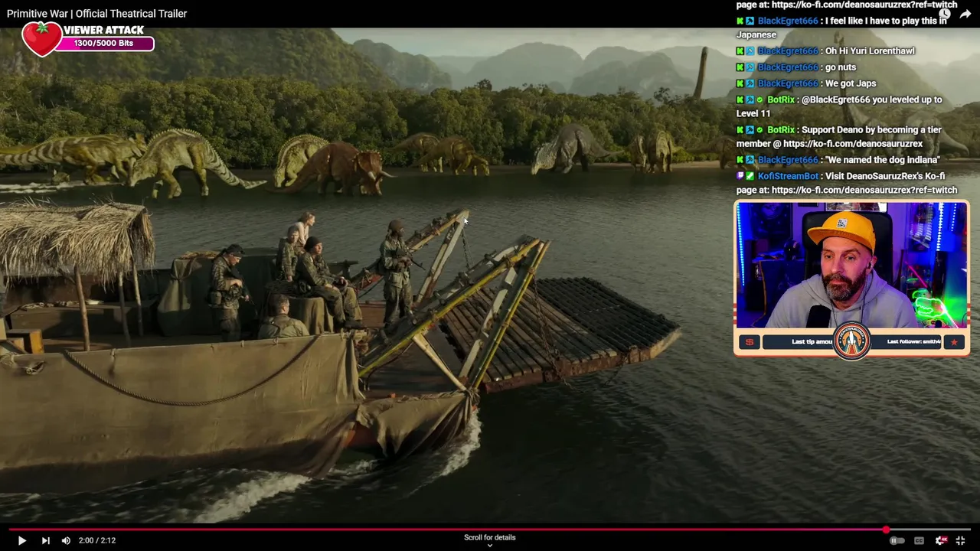
Task: Click BotRix's ko-fi.com/deanosauruzrex link
Action: pyautogui.click(x=853, y=144)
